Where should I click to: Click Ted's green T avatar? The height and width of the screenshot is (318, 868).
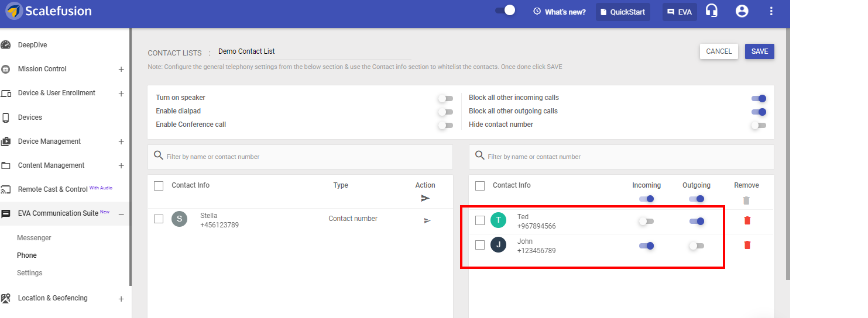pos(498,220)
